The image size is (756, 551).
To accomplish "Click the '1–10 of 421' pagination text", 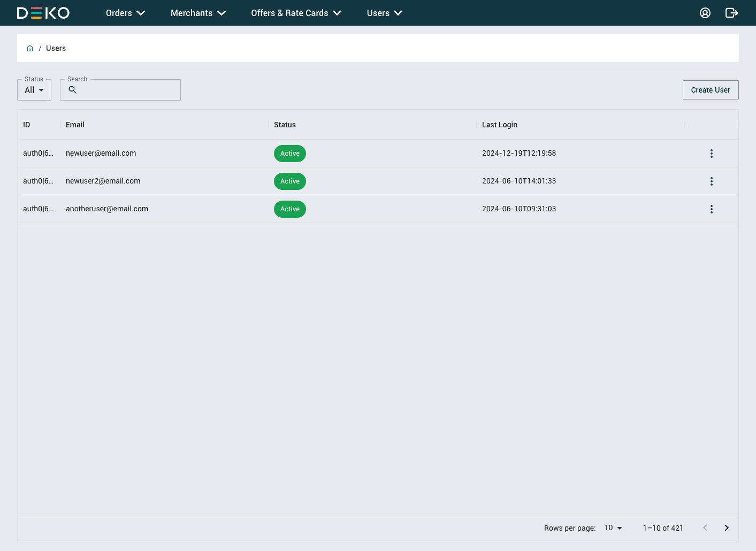I will tap(663, 528).
